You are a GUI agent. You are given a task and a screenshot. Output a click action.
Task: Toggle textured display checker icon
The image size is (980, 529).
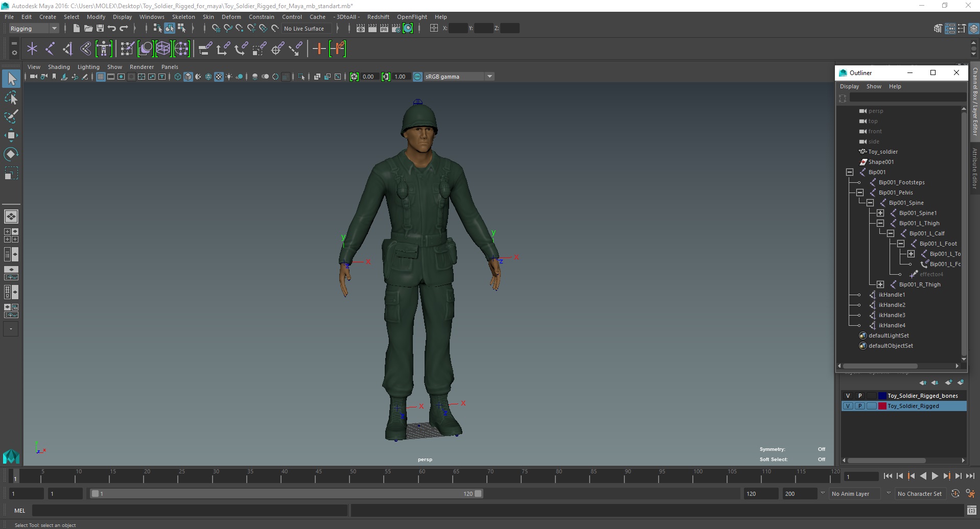point(219,77)
